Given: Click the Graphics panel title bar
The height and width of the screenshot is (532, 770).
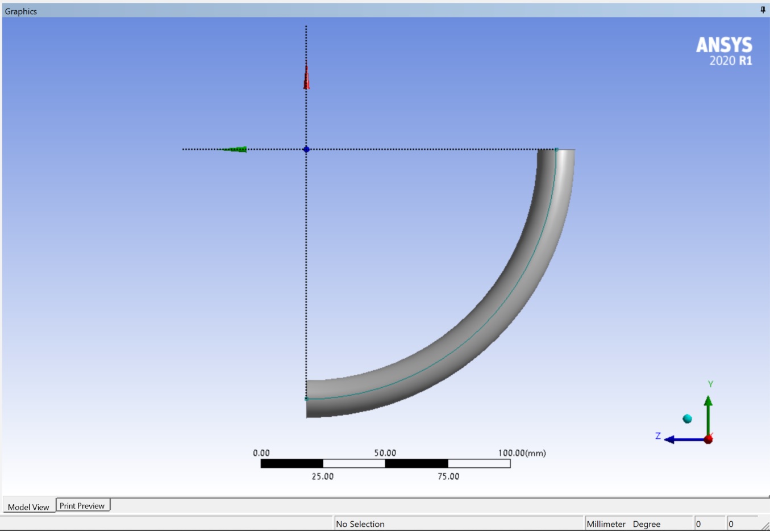Looking at the screenshot, I should [20, 10].
